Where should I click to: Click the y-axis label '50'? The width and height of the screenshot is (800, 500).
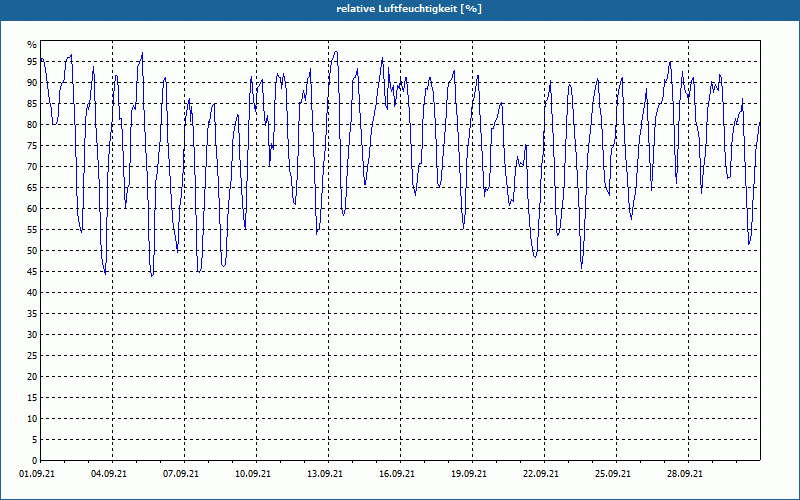(32, 251)
